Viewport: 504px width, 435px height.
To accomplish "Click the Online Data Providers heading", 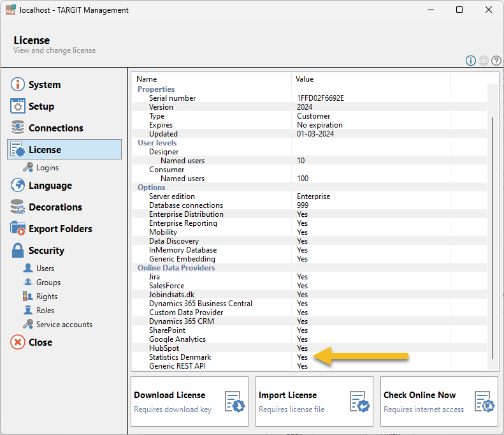I will click(x=176, y=268).
